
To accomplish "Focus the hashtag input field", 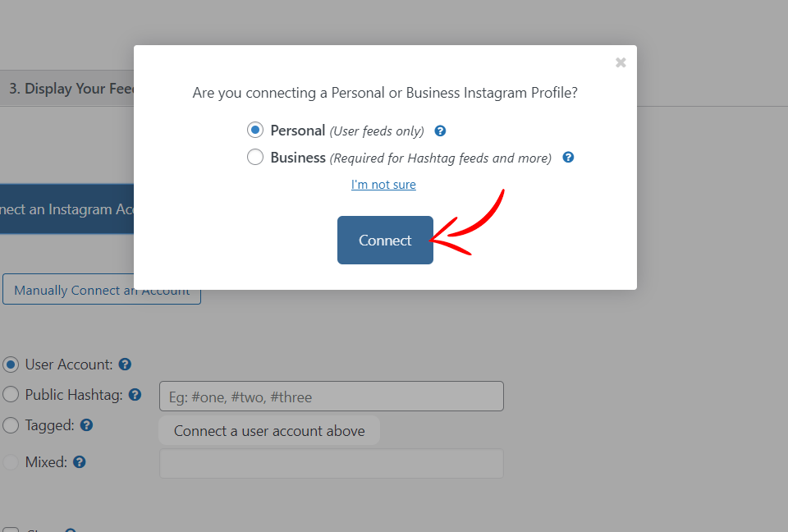I will (331, 397).
